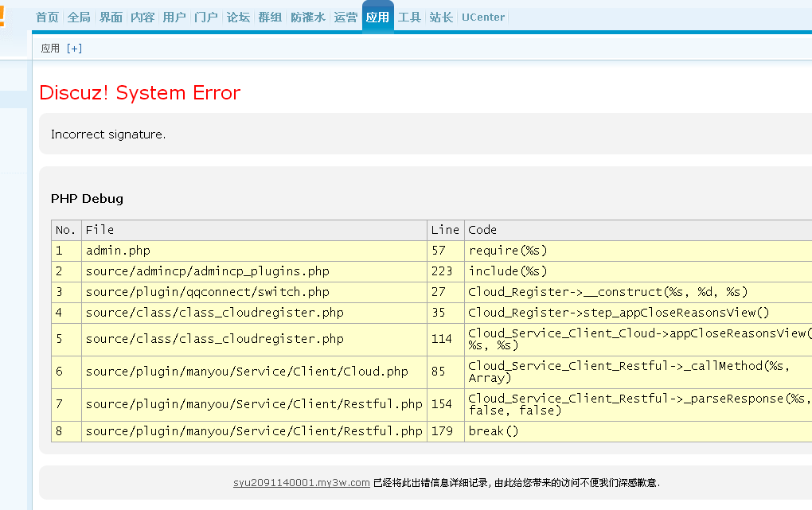The image size is (812, 510).
Task: Click the Discuz! System Error heading
Action: (140, 92)
